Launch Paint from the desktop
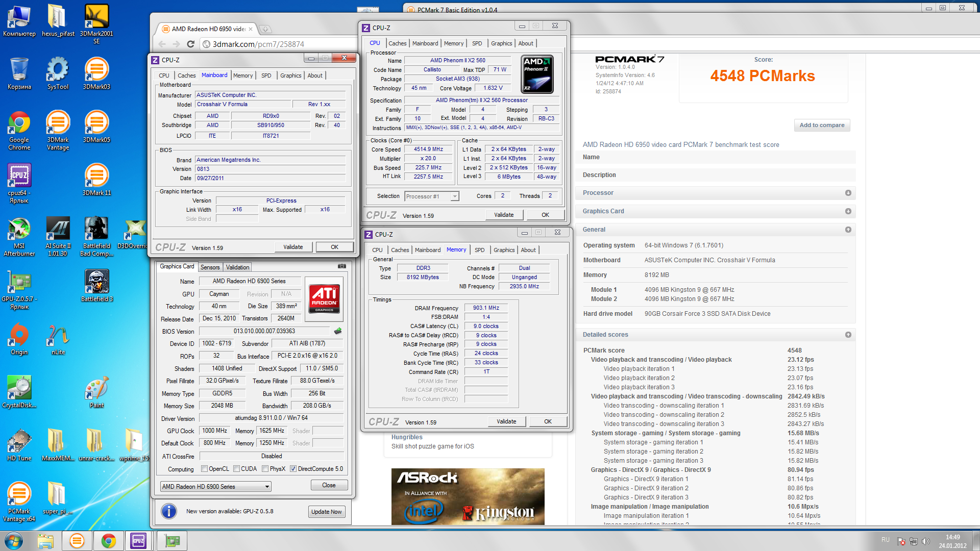980x551 pixels. [96, 392]
